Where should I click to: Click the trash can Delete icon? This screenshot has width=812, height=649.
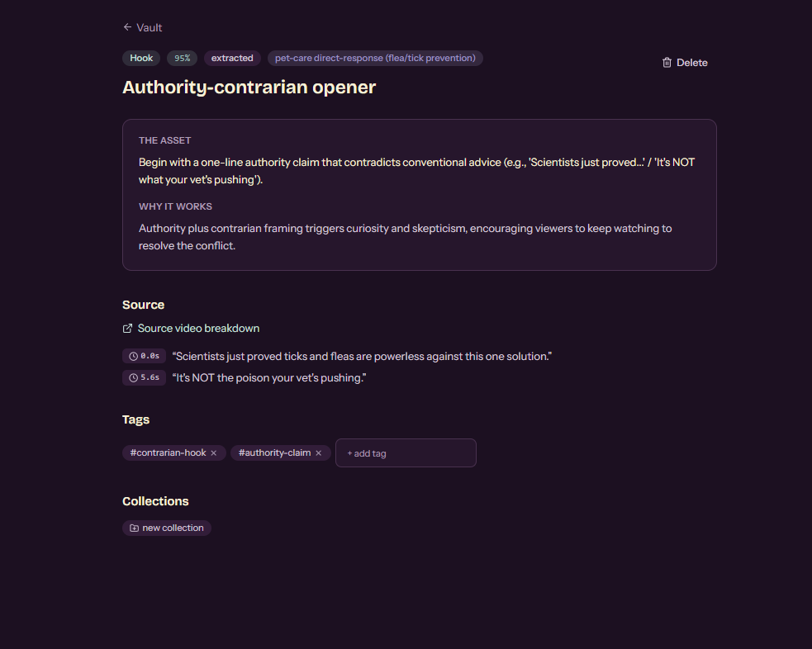667,63
